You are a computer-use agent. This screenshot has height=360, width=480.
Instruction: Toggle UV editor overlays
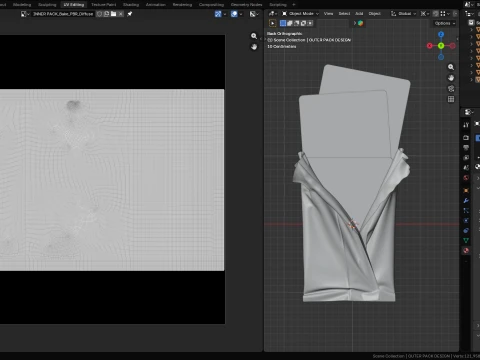coord(234,14)
